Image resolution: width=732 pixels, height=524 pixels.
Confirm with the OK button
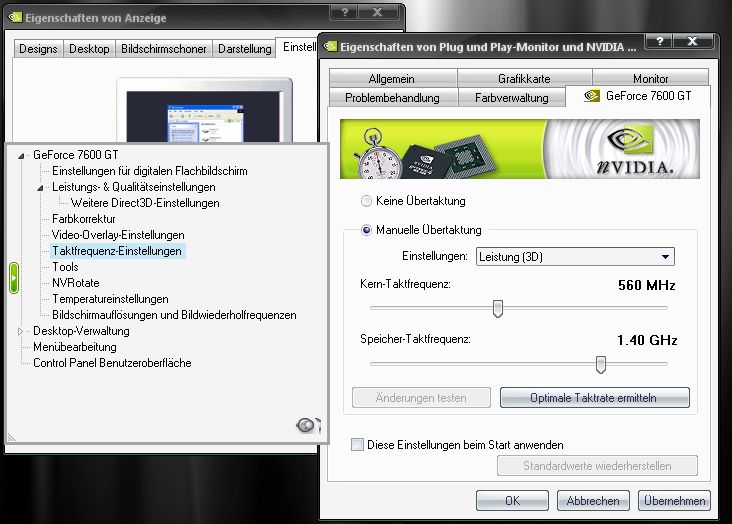(512, 501)
